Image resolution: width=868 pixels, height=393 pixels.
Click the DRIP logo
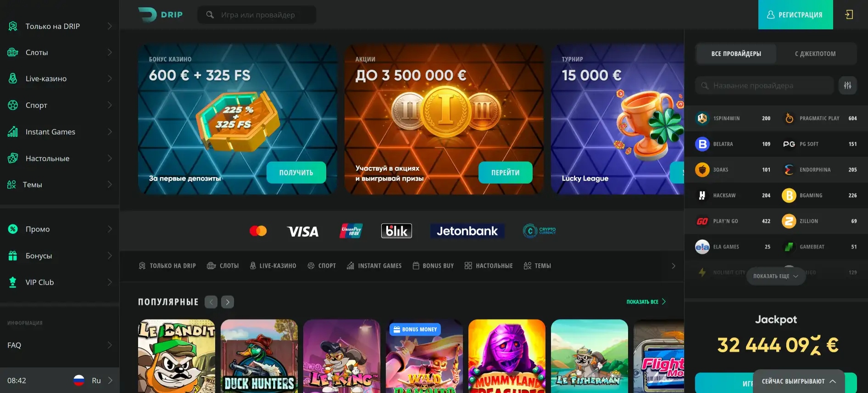(161, 15)
